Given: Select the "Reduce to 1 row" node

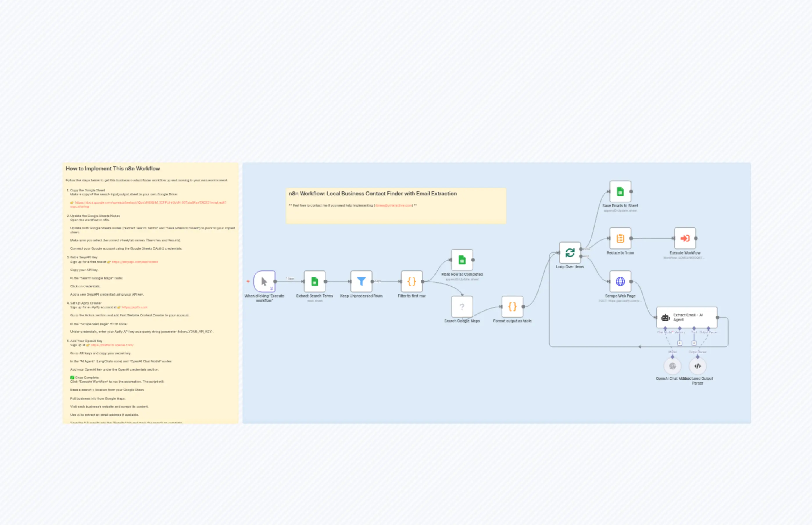Looking at the screenshot, I should (620, 239).
